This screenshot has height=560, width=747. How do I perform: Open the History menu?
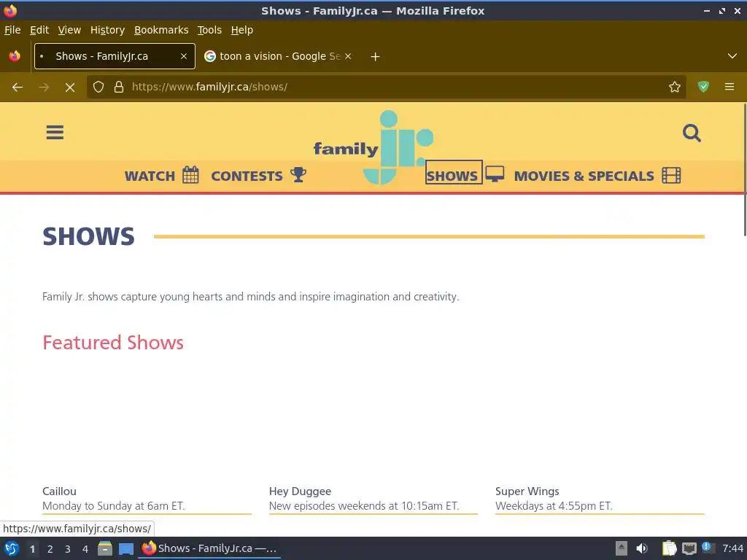[x=107, y=30]
